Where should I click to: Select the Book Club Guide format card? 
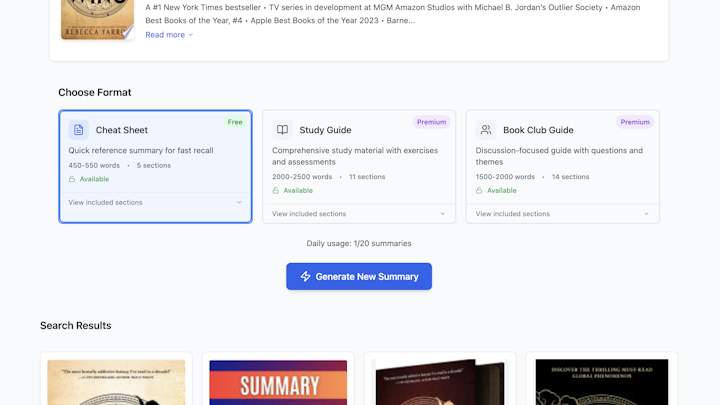pyautogui.click(x=562, y=166)
